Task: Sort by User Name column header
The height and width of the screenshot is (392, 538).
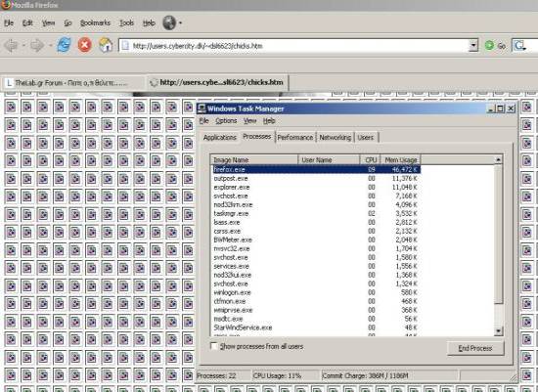Action: pyautogui.click(x=329, y=159)
